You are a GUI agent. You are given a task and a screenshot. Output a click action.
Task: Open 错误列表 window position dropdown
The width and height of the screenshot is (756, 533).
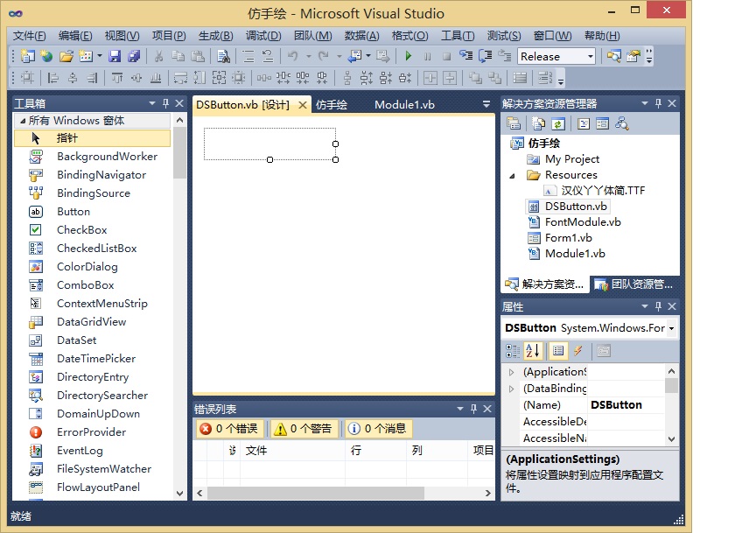(460, 409)
